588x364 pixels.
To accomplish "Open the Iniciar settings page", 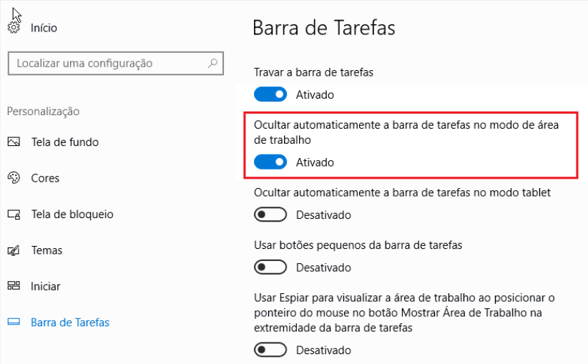I will 45,286.
